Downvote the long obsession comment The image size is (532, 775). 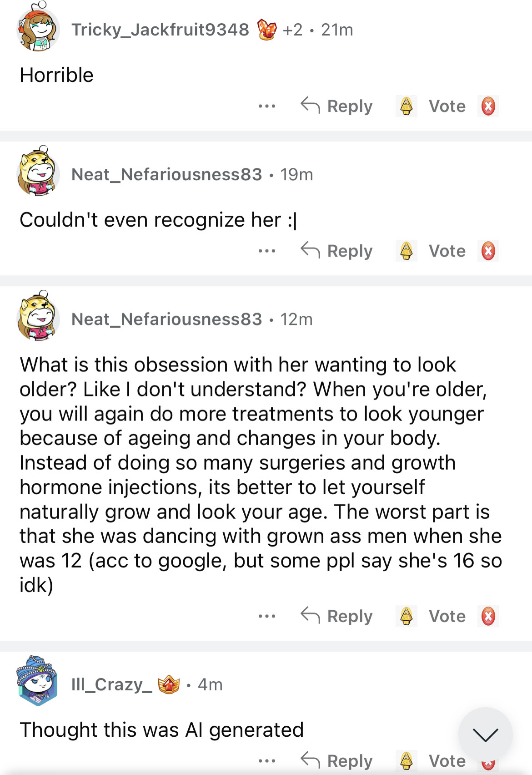pos(488,616)
